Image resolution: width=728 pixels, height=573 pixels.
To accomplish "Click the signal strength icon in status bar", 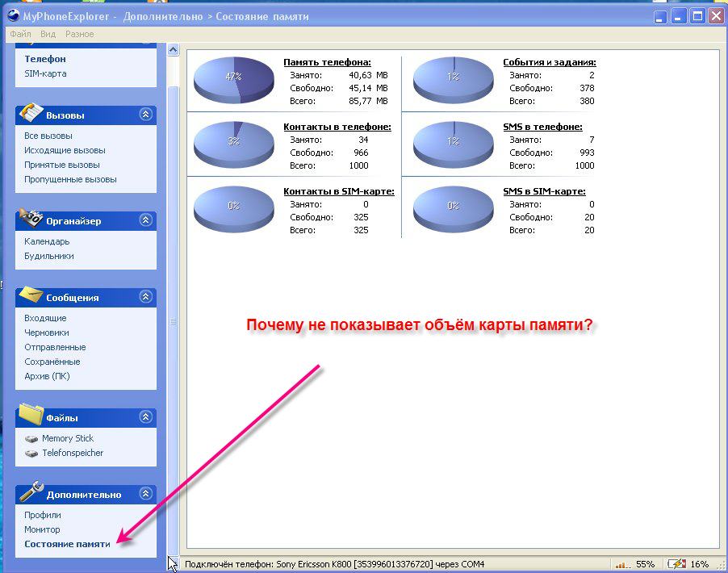I will coord(621,564).
